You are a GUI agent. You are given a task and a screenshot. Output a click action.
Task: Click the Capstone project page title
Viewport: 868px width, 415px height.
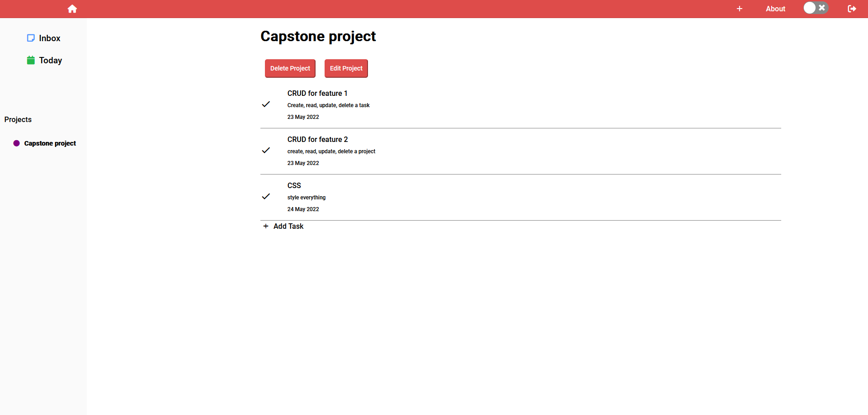[318, 36]
